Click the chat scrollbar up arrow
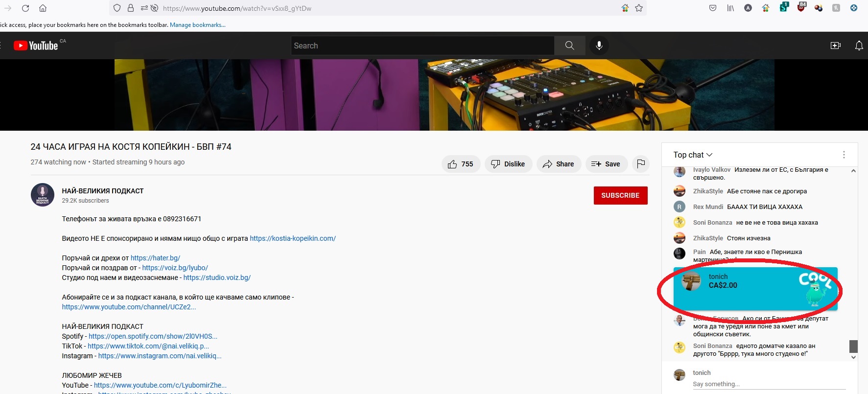 click(x=853, y=171)
